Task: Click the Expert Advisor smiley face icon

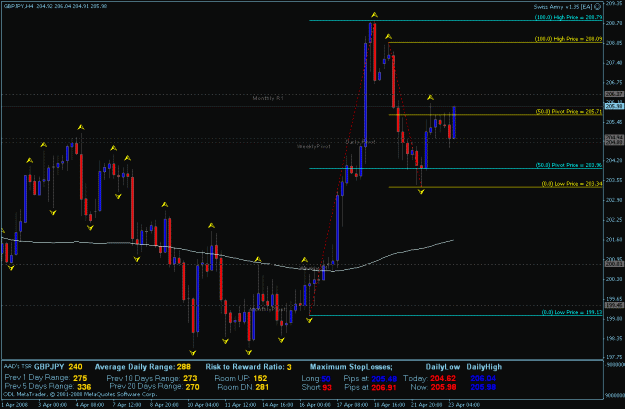Action: click(x=597, y=6)
